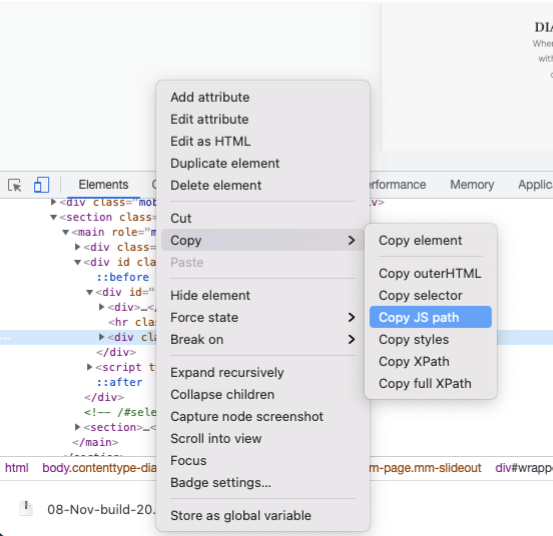This screenshot has height=536, width=553.
Task: Click the Copy submenu arrow
Action: [x=351, y=240]
